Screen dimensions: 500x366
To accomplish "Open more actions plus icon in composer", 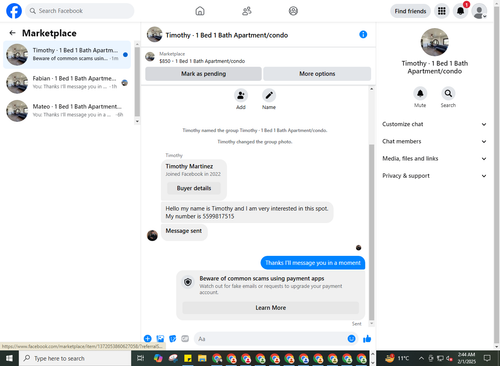I will [147, 339].
